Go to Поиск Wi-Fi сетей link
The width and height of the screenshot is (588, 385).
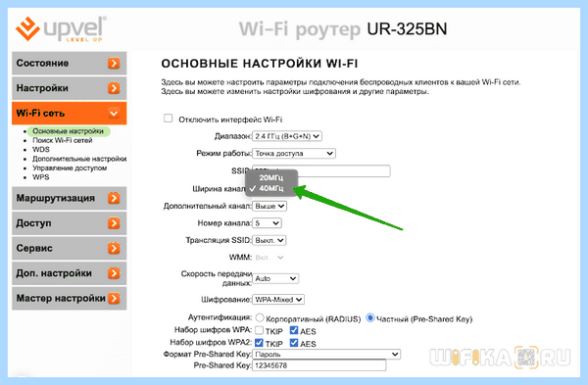63,140
